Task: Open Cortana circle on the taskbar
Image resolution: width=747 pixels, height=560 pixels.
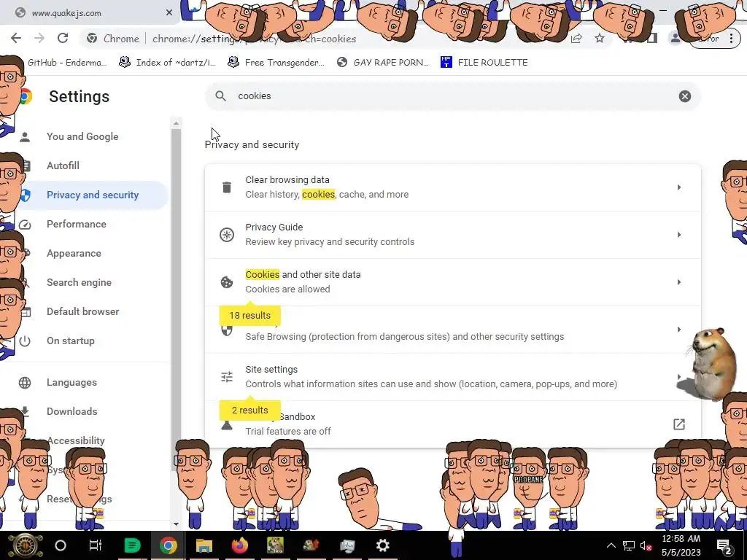Action: (61, 545)
